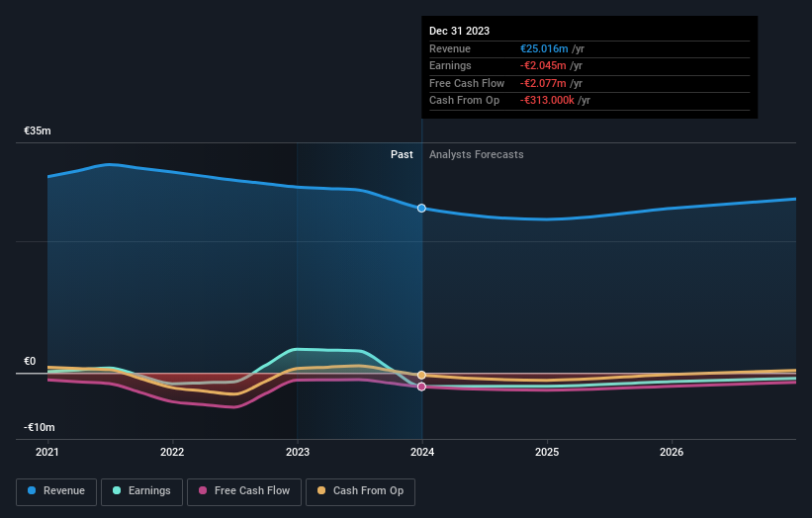Toggle the Revenue legend button
Image resolution: width=812 pixels, height=518 pixels.
pos(56,491)
